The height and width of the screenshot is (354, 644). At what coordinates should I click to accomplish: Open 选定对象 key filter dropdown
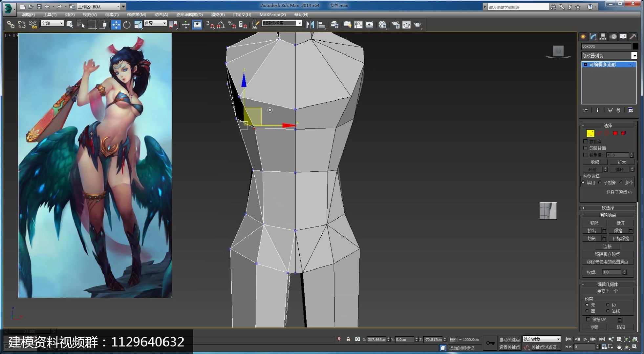(x=542, y=339)
